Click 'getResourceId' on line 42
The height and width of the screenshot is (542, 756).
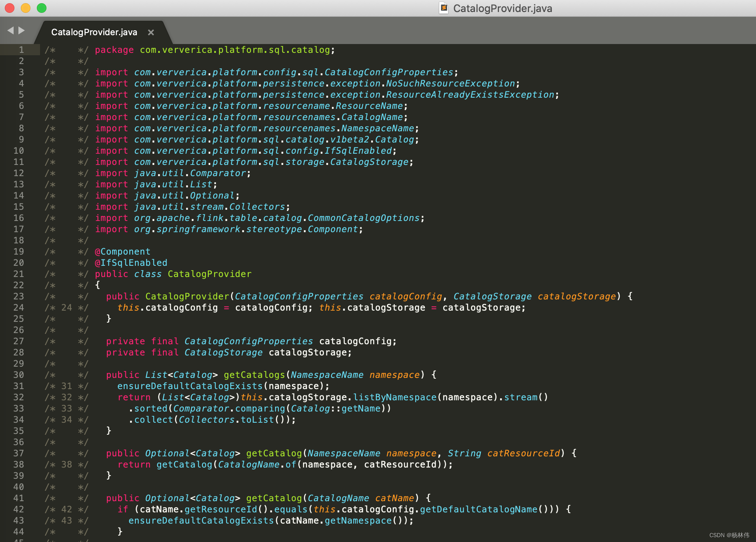click(221, 510)
